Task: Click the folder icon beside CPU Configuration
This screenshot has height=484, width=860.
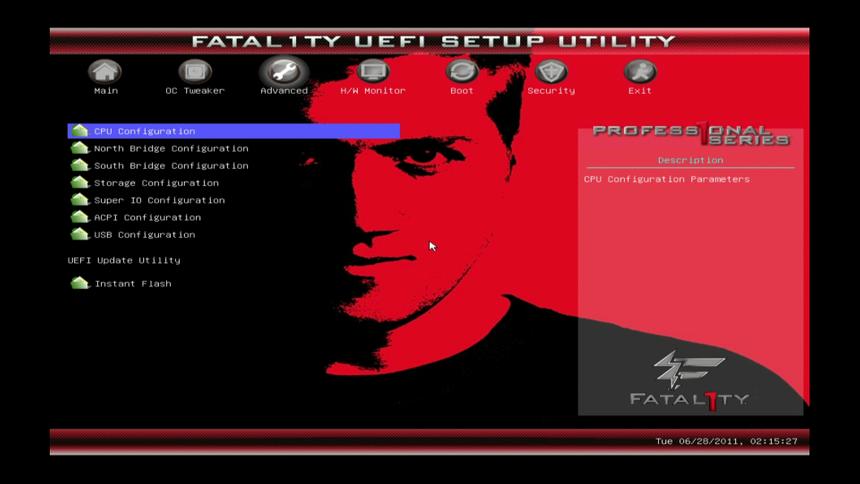Action: click(80, 131)
